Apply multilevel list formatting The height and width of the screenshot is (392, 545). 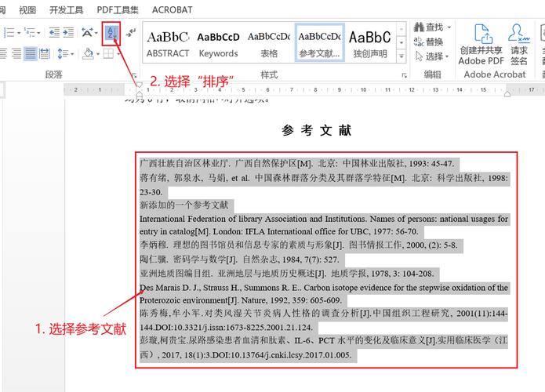[30, 33]
